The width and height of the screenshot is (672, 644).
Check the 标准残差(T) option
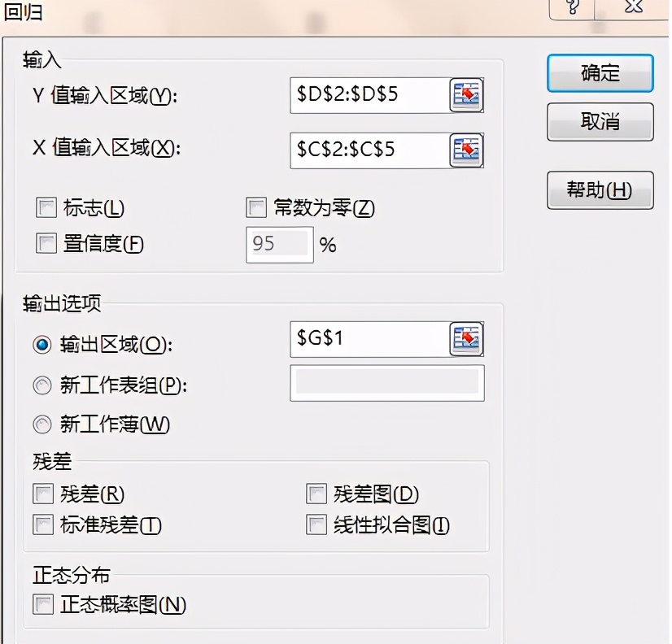coord(42,526)
